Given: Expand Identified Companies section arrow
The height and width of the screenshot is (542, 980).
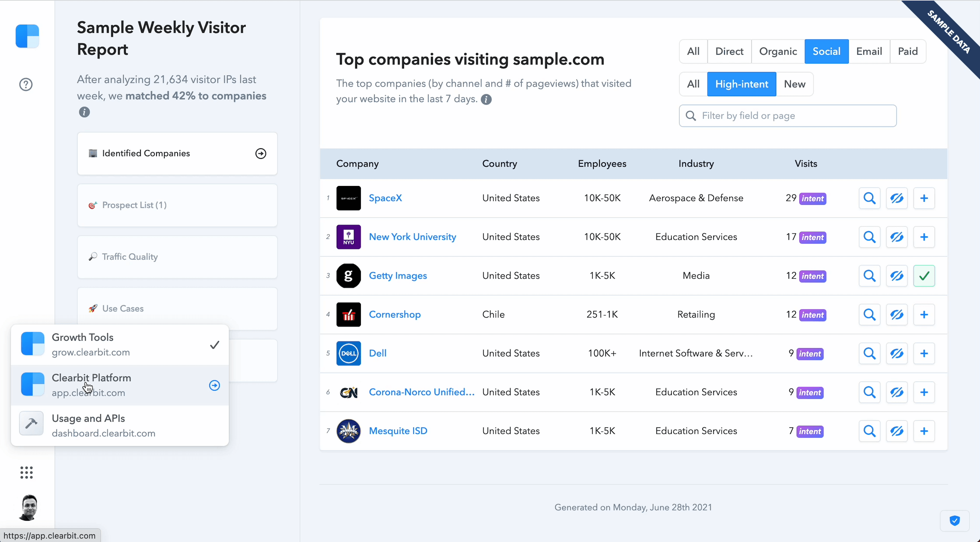Looking at the screenshot, I should [x=260, y=153].
